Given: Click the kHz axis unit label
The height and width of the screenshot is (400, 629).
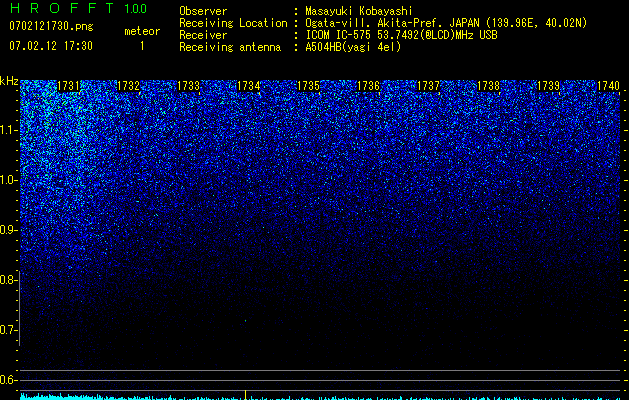Looking at the screenshot, I should tap(9, 81).
